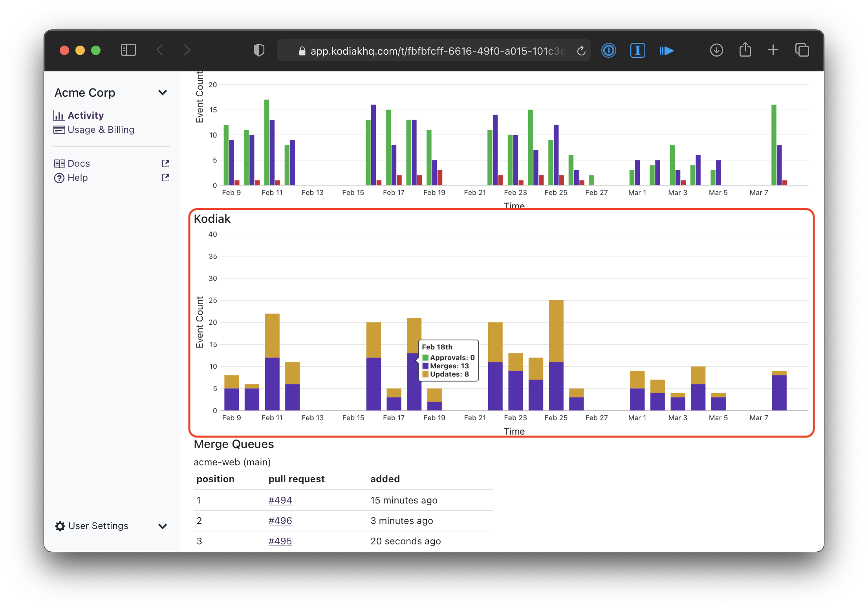The width and height of the screenshot is (868, 610).
Task: Open the Help external link
Action: point(77,178)
